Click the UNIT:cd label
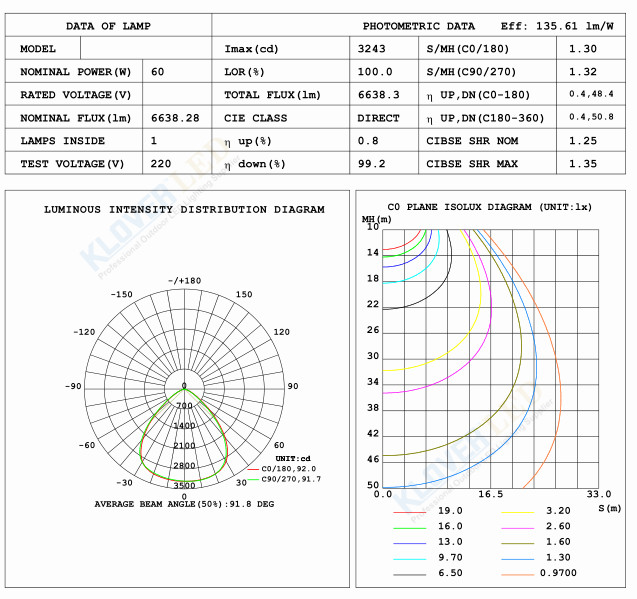Screen dimensions: 637x599 293,459
